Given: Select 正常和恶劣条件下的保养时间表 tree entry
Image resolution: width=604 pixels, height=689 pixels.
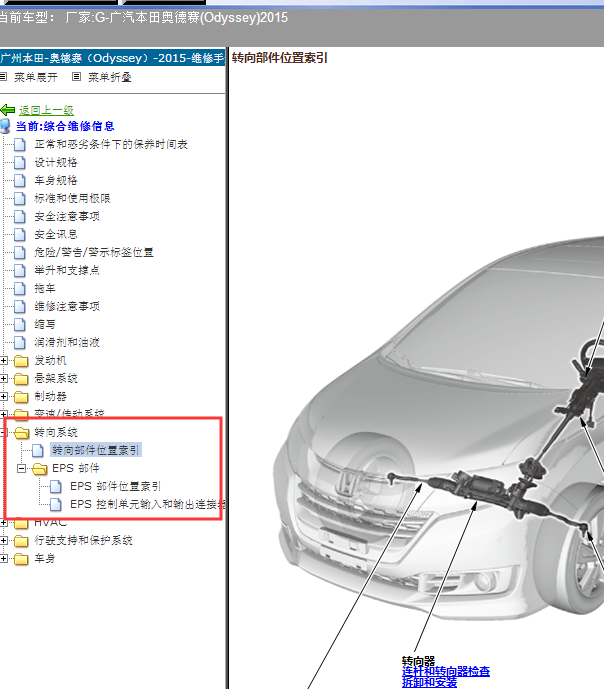Looking at the screenshot, I should coord(111,144).
